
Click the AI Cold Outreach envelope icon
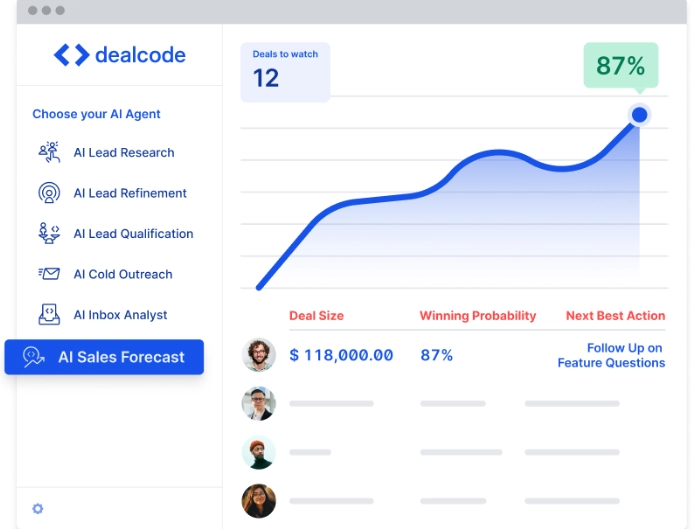pos(49,274)
